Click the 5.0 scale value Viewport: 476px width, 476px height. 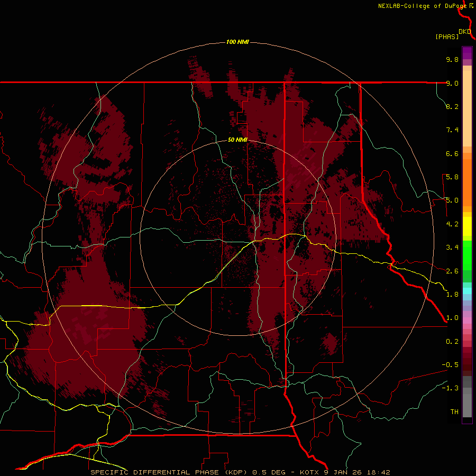click(x=452, y=200)
